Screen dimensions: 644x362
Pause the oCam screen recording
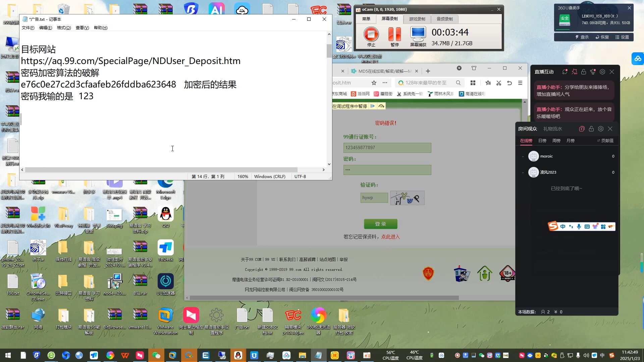coord(394,35)
